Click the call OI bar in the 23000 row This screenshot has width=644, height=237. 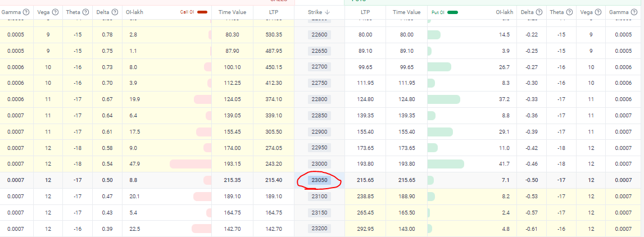click(x=191, y=164)
